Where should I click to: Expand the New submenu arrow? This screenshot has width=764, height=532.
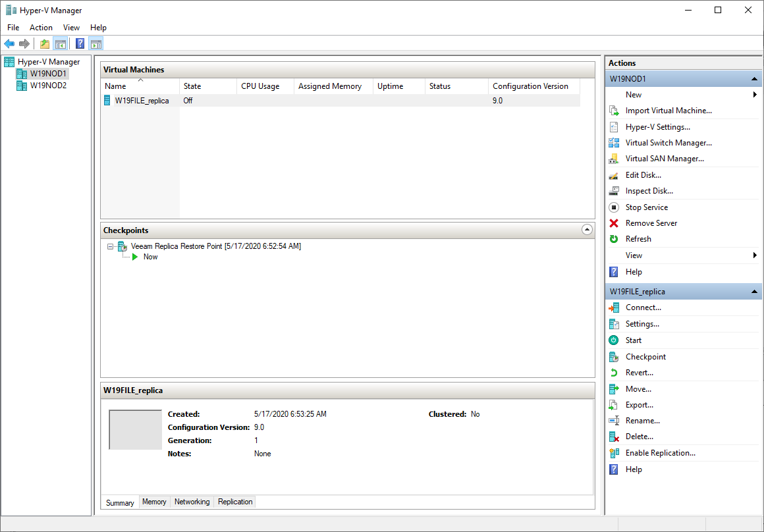coord(755,95)
